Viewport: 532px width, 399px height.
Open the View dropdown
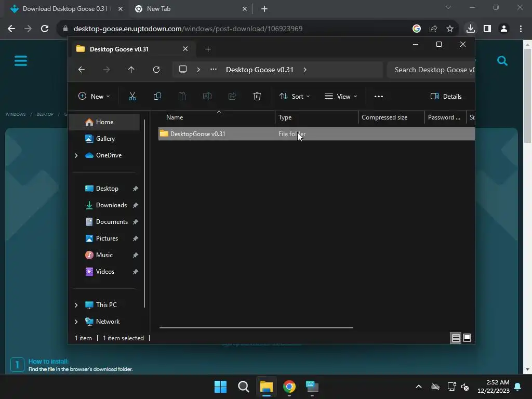click(x=341, y=96)
